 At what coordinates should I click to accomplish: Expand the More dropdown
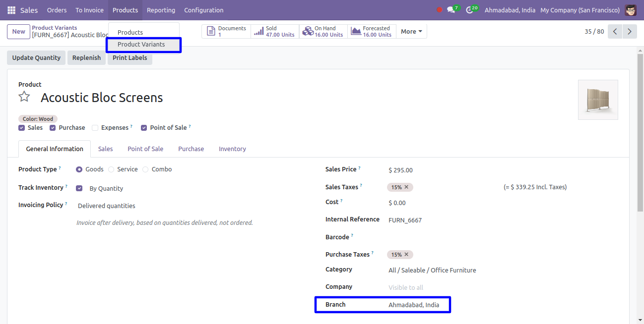411,32
